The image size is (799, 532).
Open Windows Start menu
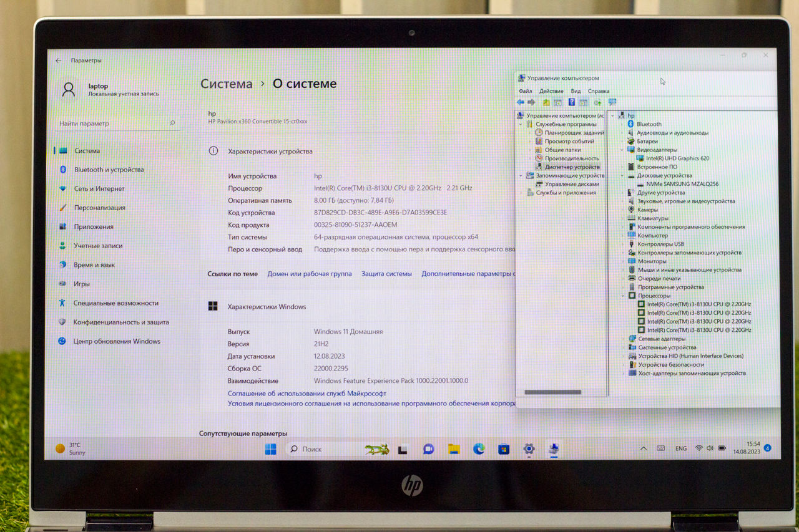tap(271, 449)
